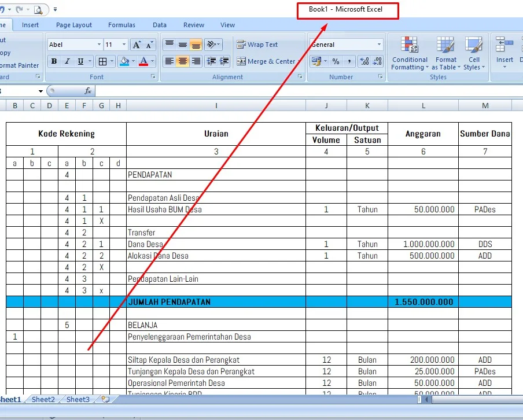Toggle italic text formatting
This screenshot has width=523, height=420.
67,61
